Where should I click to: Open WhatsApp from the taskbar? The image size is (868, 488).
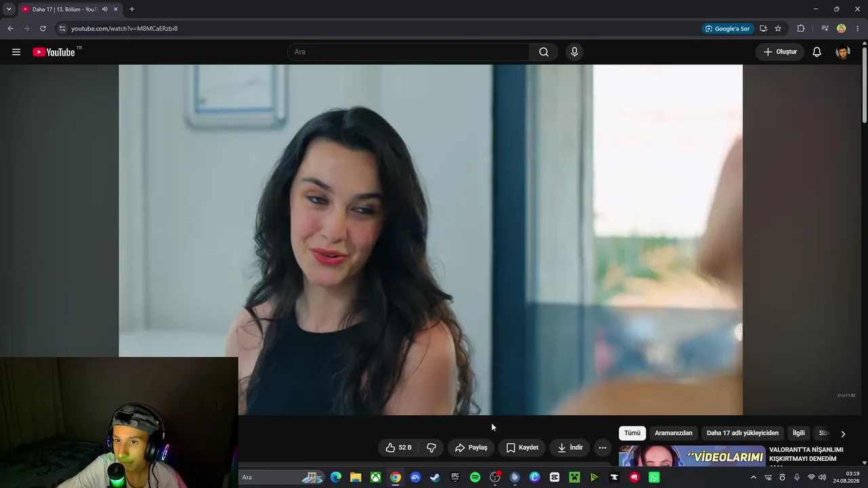point(654,477)
